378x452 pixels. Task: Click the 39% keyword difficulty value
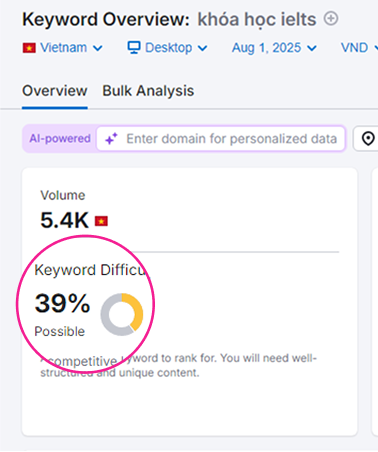point(62,303)
